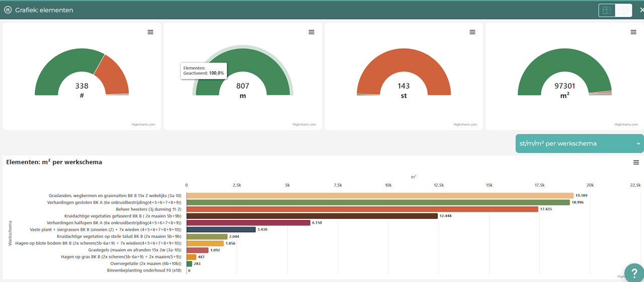644x282 pixels.
Task: Click the 'Graslanden, wegbermen en grasmatten' bar (19.189)
Action: (x=380, y=196)
